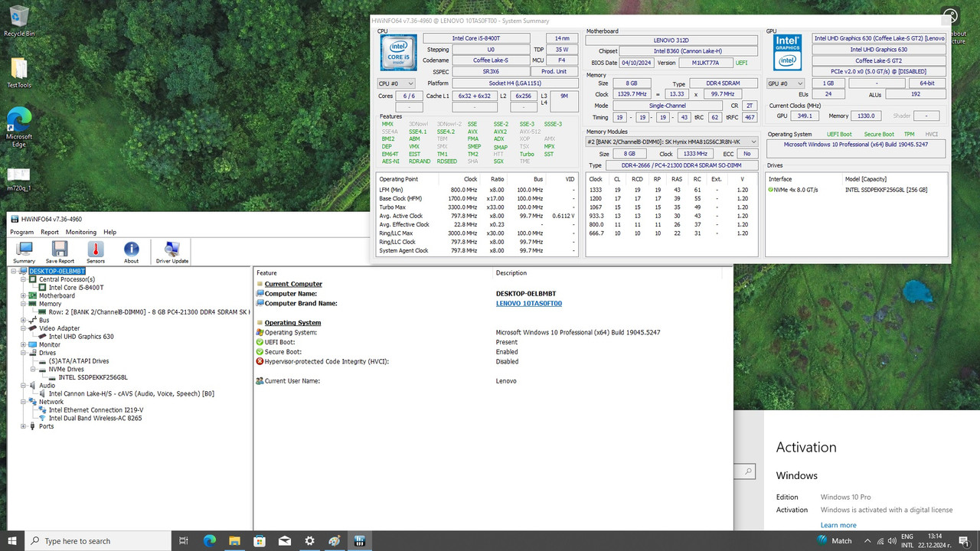Viewport: 980px width, 551px height.
Task: Open the GPU #0 selector dropdown
Action: coord(786,83)
